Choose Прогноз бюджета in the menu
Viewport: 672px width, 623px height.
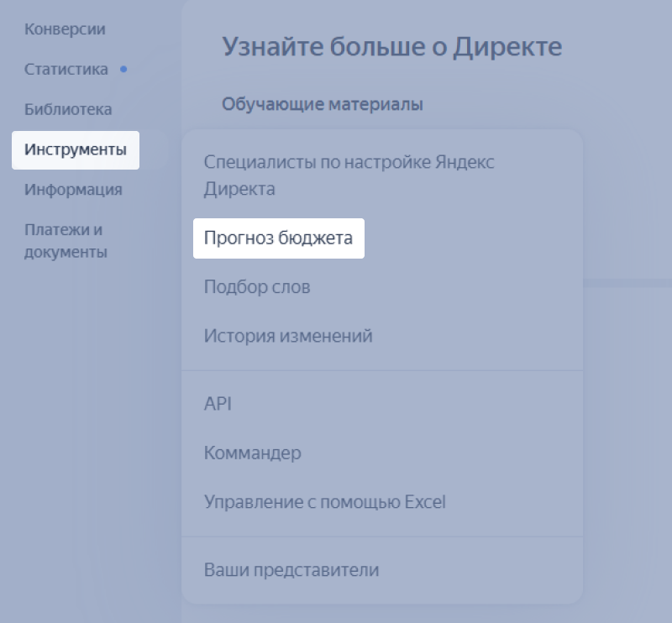tap(279, 238)
